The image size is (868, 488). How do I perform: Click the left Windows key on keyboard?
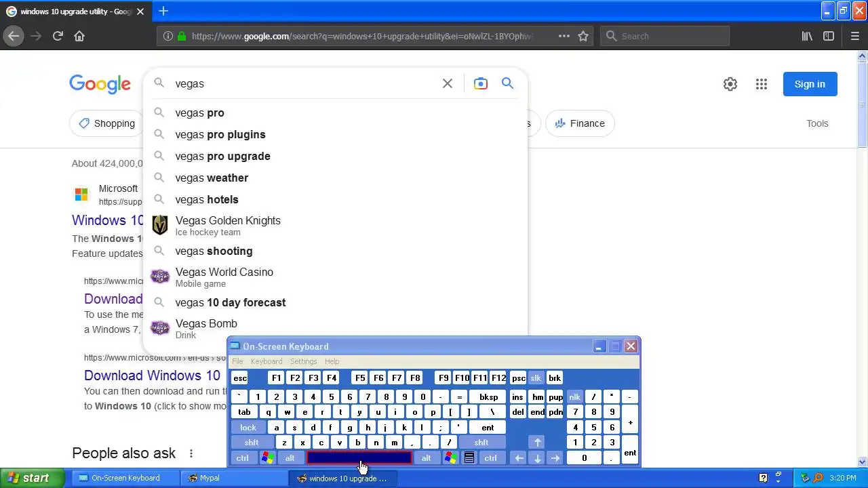[267, 458]
